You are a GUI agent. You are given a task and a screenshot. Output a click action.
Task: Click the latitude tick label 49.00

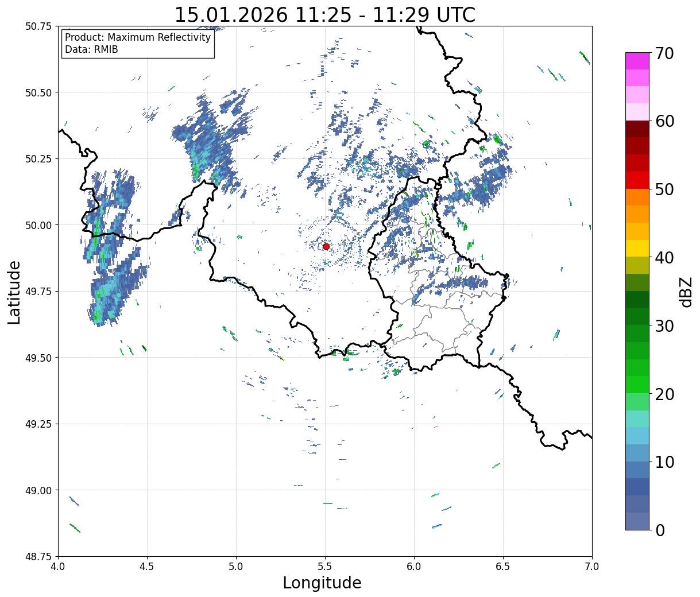point(38,490)
